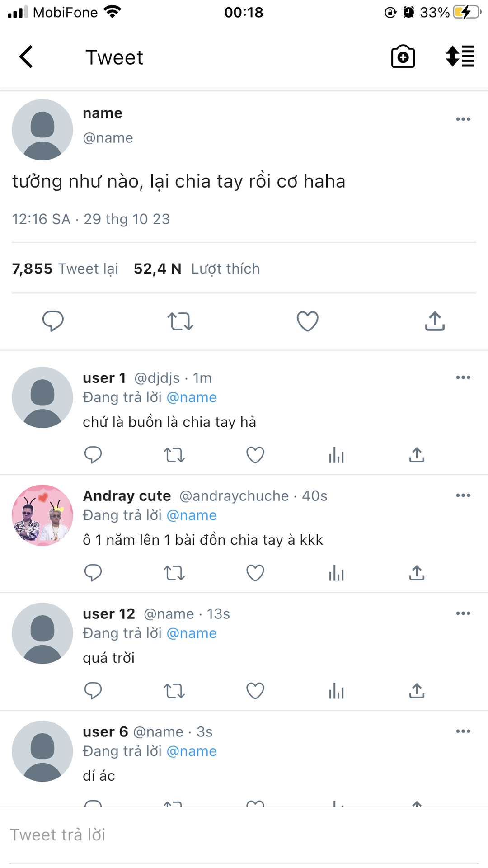The image size is (488, 868).
Task: Share user 12's reply
Action: (417, 691)
